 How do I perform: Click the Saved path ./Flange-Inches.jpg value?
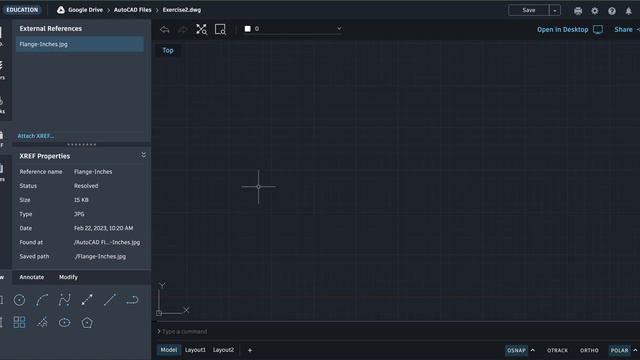pos(100,257)
